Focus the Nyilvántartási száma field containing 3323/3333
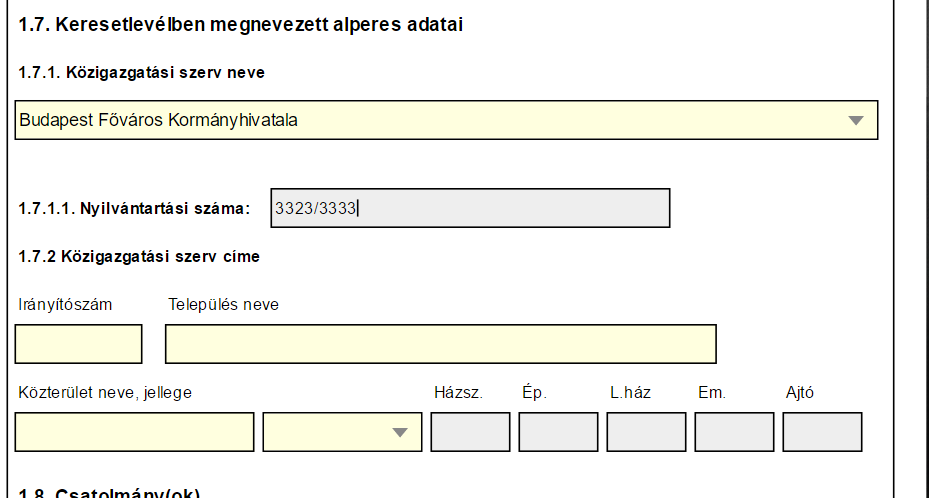The image size is (929, 498). [470, 208]
